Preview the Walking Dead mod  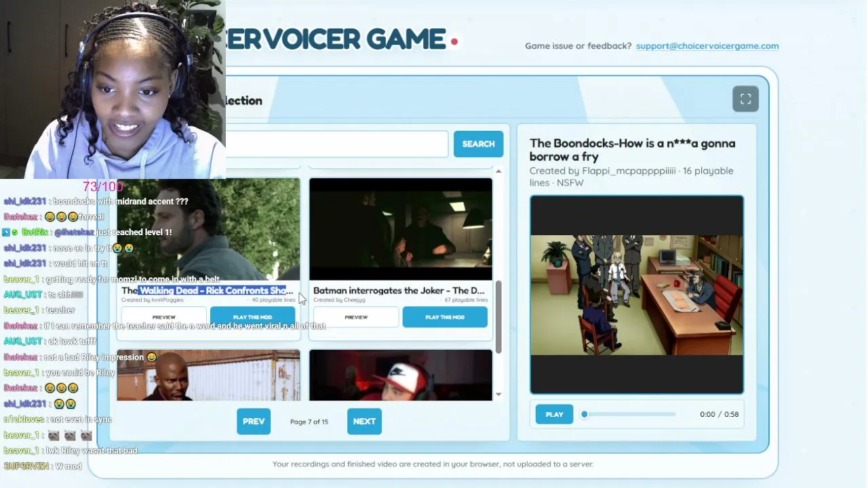click(x=163, y=317)
